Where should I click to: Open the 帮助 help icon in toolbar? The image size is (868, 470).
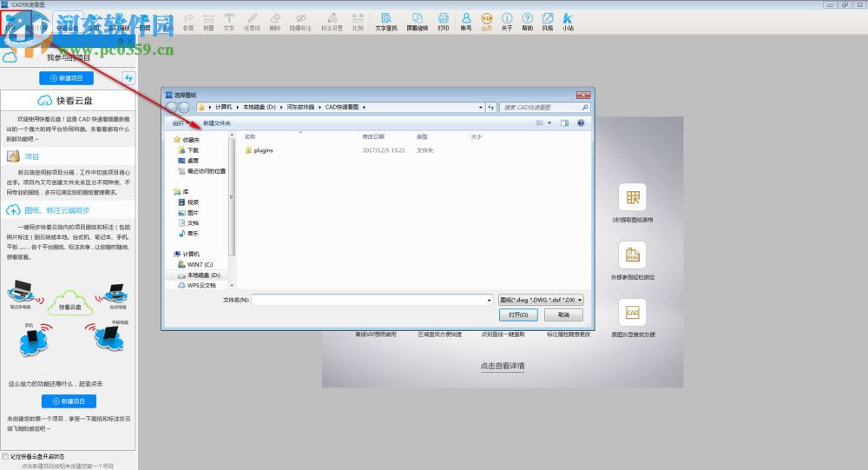528,23
